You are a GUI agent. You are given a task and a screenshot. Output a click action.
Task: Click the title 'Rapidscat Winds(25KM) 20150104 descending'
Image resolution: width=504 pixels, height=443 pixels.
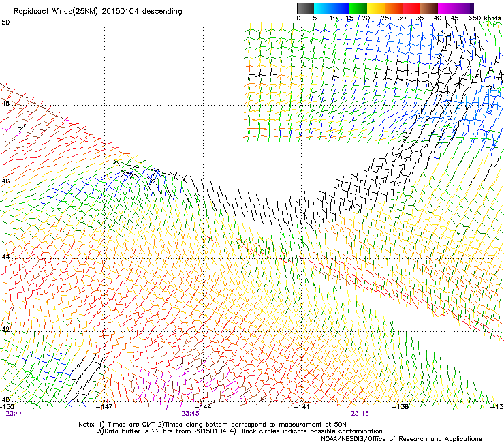(x=97, y=12)
